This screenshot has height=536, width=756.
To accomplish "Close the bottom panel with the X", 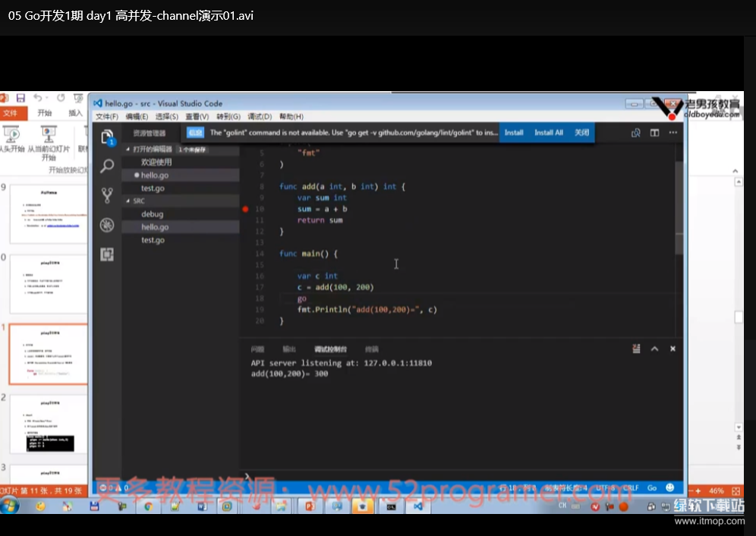I will pos(673,348).
